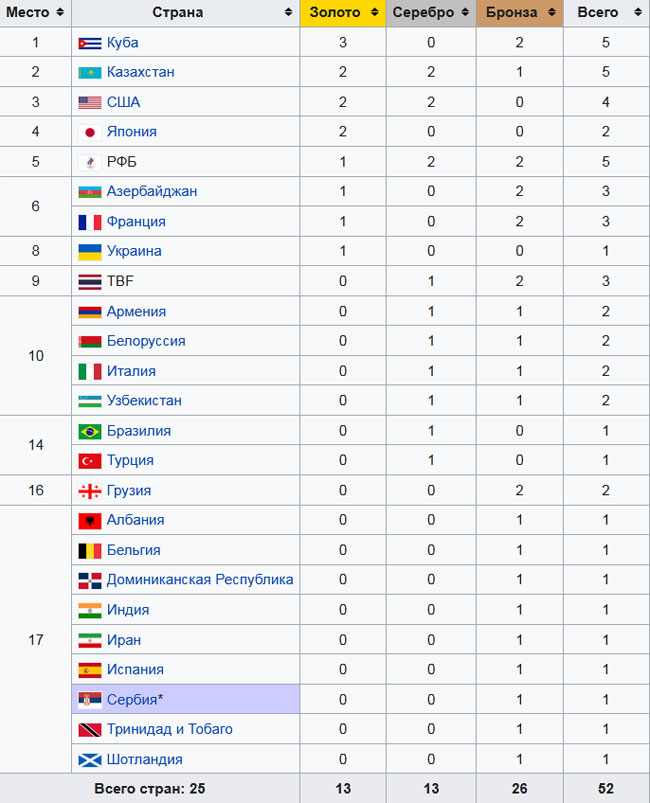The height and width of the screenshot is (803, 650).
Task: Click the USA flag icon
Action: click(90, 102)
